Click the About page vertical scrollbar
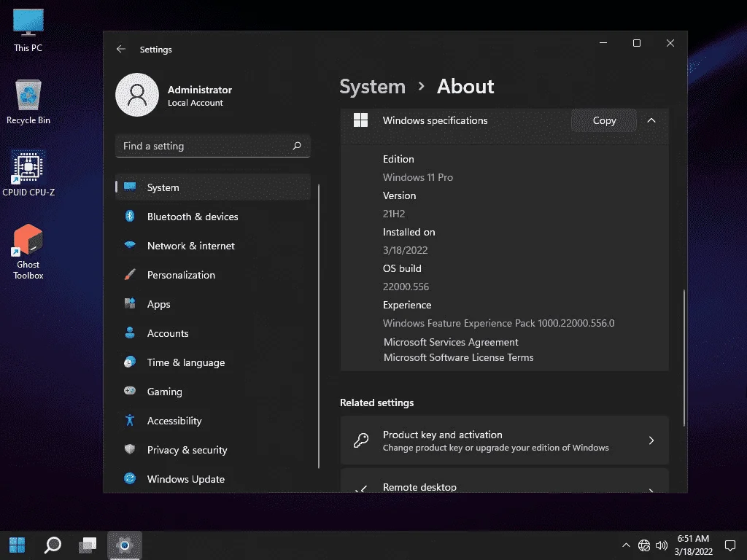 click(x=684, y=357)
